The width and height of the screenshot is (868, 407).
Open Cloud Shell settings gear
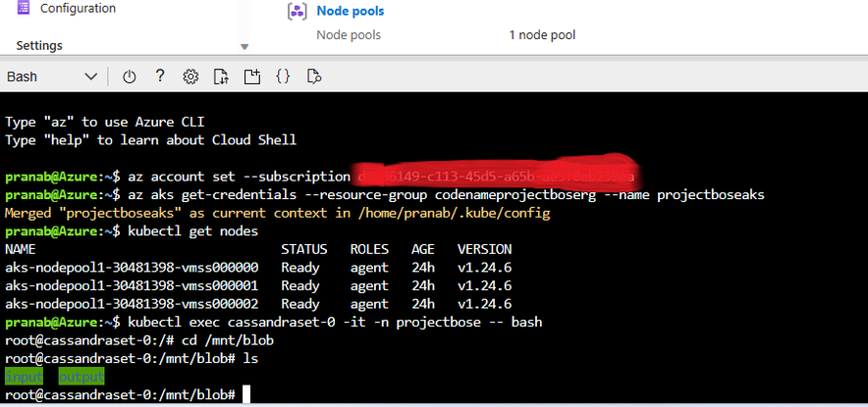(190, 76)
